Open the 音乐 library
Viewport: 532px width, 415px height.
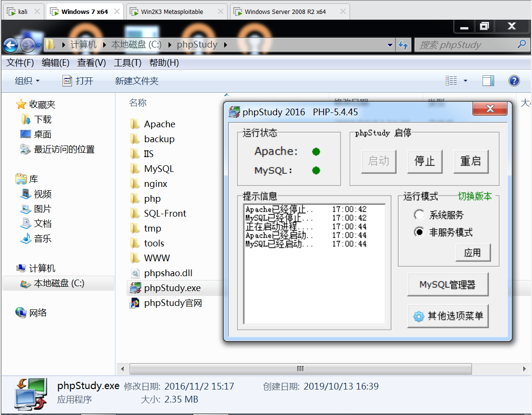click(x=36, y=239)
